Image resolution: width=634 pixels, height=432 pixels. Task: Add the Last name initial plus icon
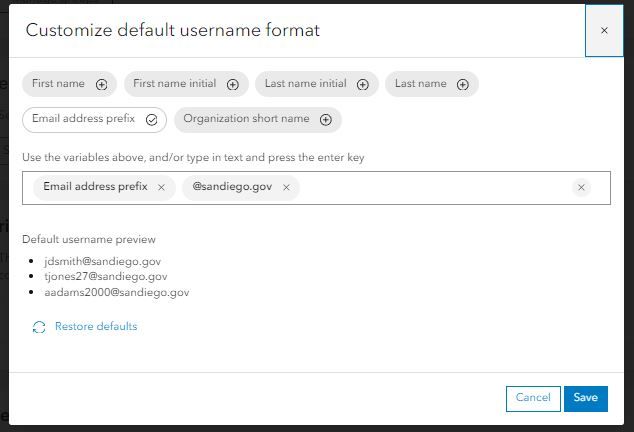[363, 85]
